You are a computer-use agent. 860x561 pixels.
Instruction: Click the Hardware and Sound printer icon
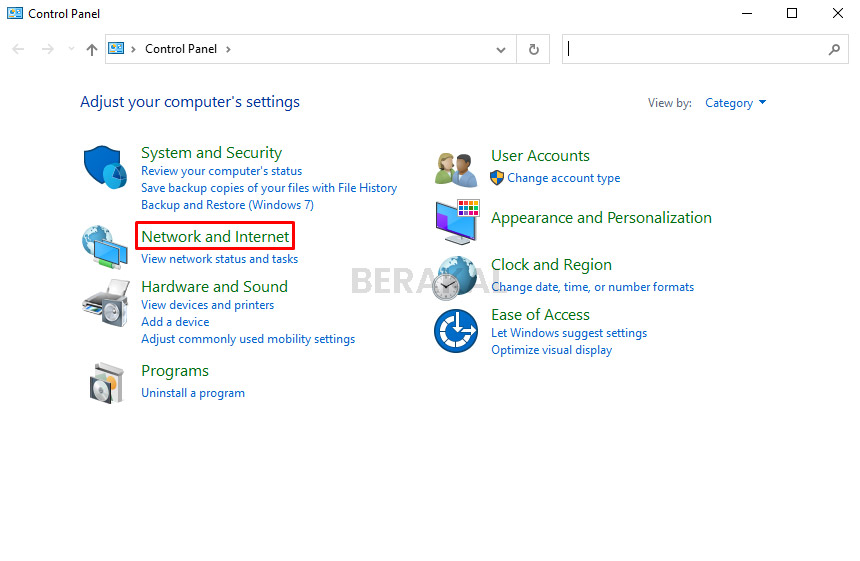pos(106,303)
